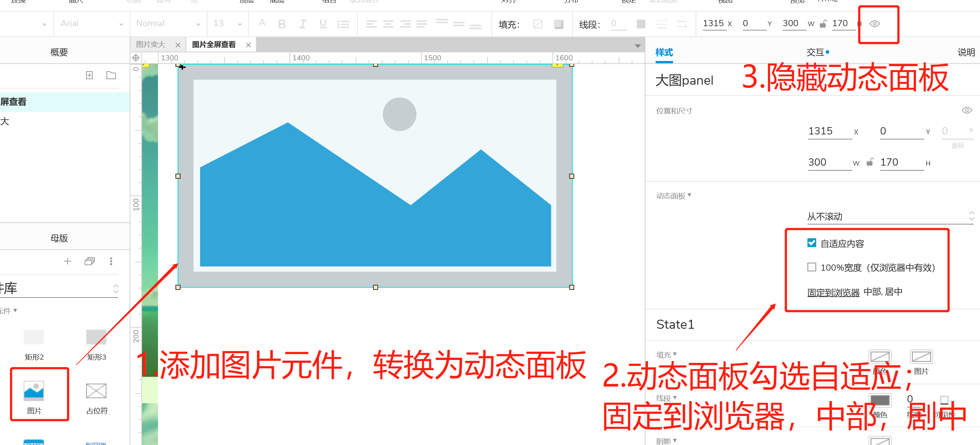Image resolution: width=980 pixels, height=445 pixels.
Task: Click the 固定到浏览器 link
Action: (833, 292)
